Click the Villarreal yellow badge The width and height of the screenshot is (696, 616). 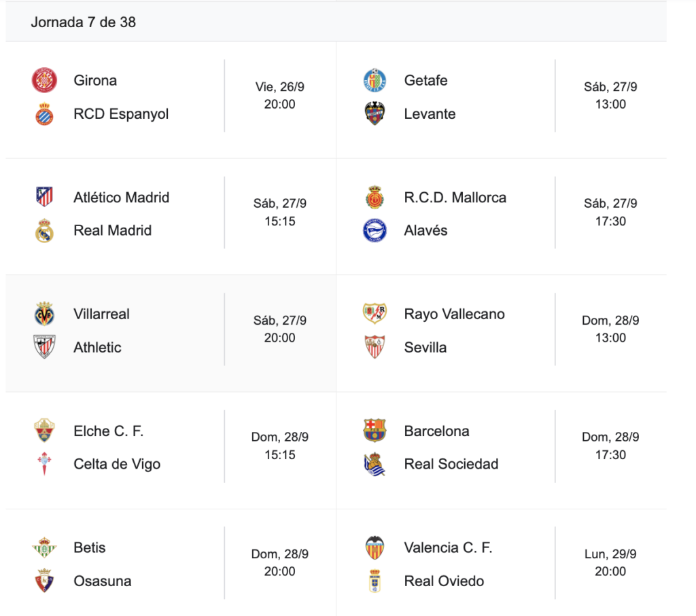[44, 314]
